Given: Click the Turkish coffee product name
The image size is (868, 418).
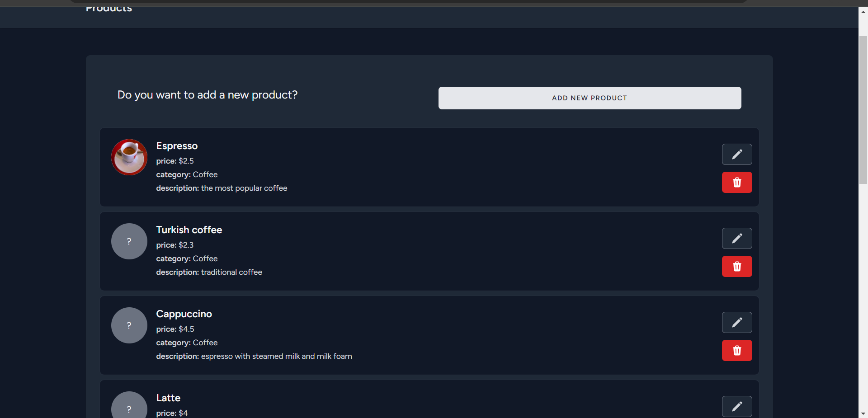Looking at the screenshot, I should 189,230.
